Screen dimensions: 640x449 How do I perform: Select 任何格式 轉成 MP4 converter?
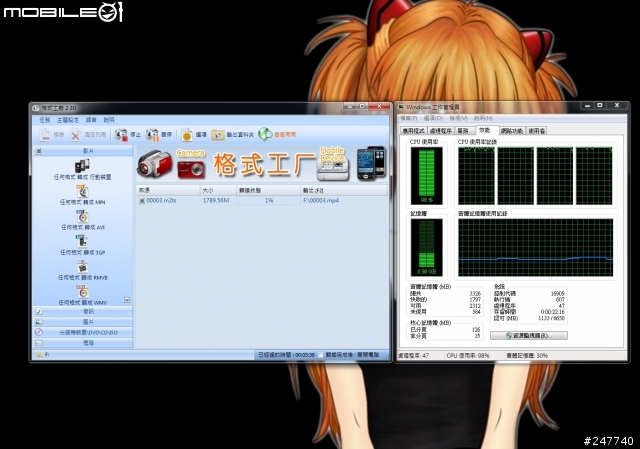coord(82,195)
